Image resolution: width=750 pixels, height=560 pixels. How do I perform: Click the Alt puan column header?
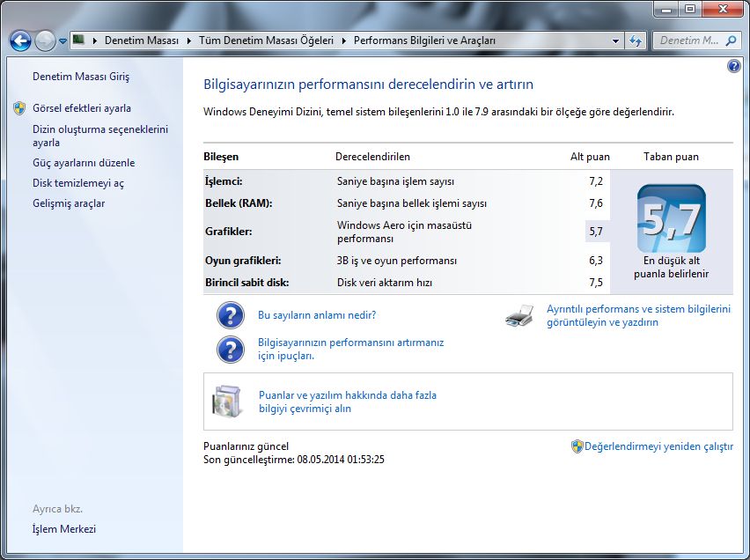coord(590,157)
